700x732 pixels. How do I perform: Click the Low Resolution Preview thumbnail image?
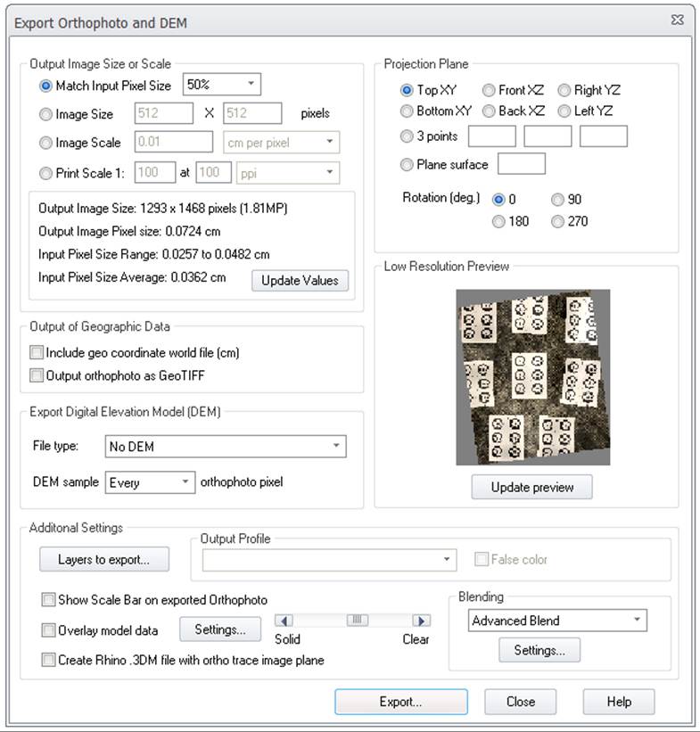pyautogui.click(x=532, y=376)
